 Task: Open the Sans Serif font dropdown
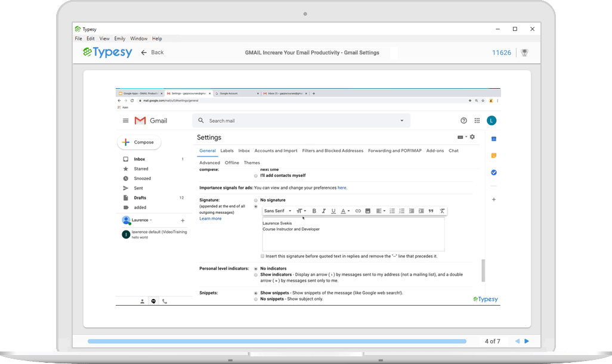(277, 211)
